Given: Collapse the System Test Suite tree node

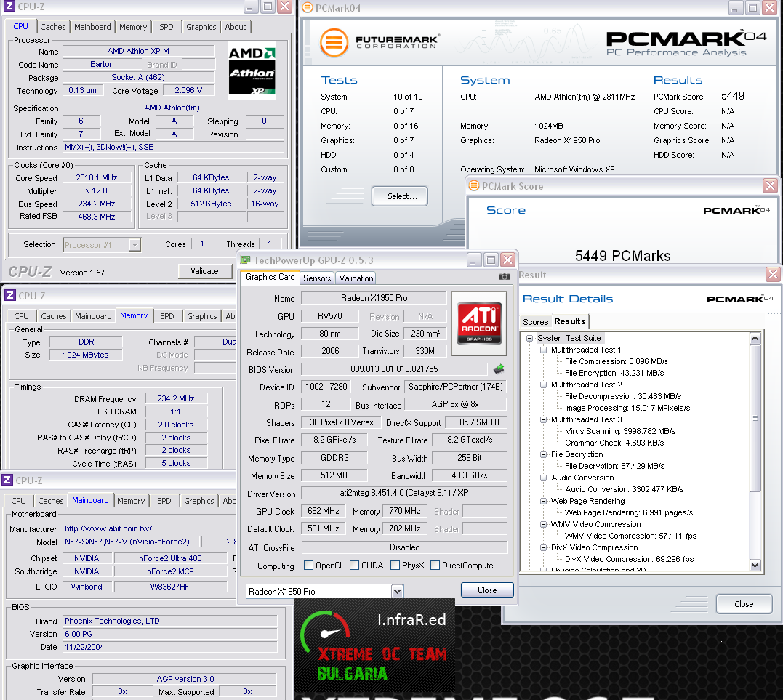Looking at the screenshot, I should click(x=529, y=338).
